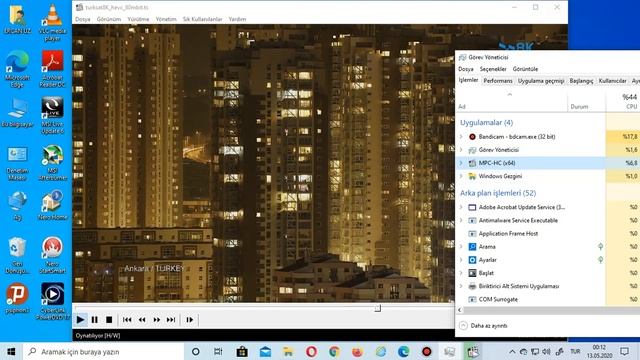Expand the Görev Yöneticisi process row

pos(461,150)
